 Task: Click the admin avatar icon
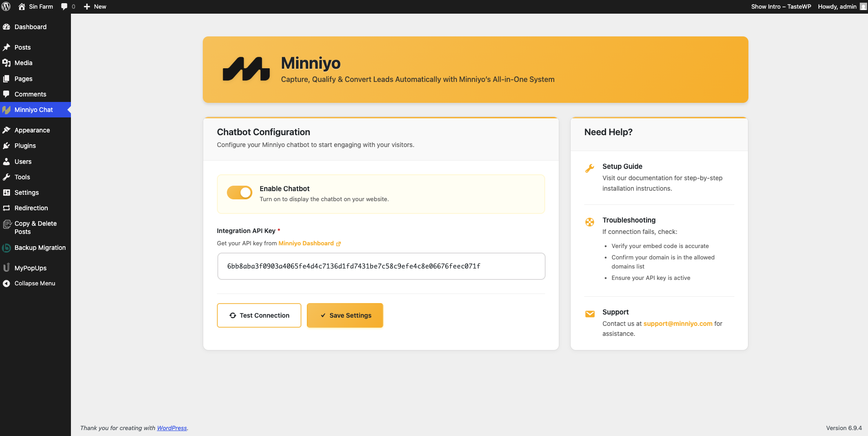[863, 6]
